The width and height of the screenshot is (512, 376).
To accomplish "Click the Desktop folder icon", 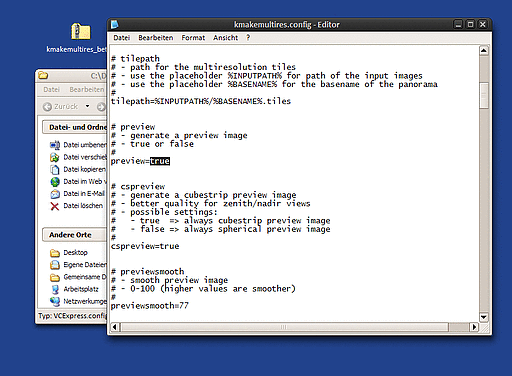I will click(x=55, y=253).
